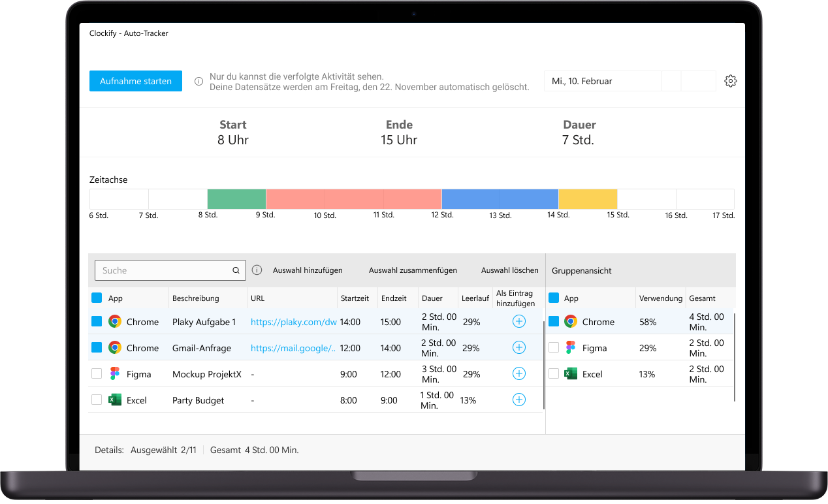Open settings via the gear icon
This screenshot has height=504, width=828.
(x=730, y=80)
